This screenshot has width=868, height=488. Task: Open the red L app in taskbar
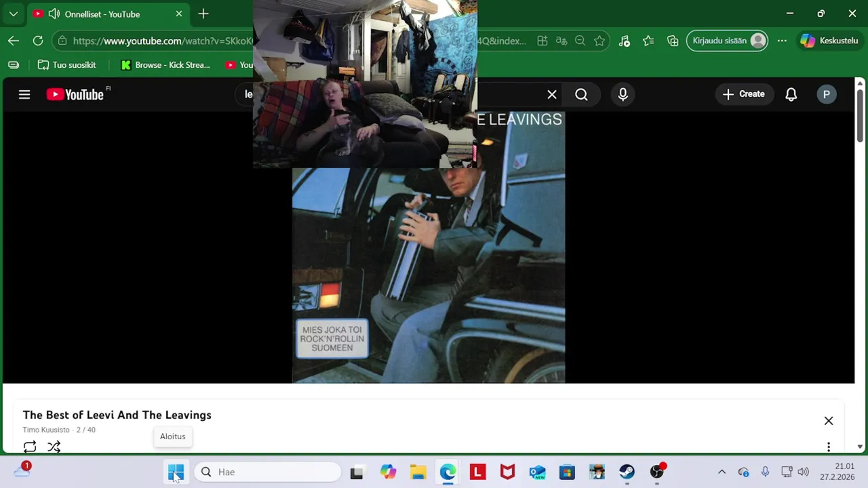point(477,472)
